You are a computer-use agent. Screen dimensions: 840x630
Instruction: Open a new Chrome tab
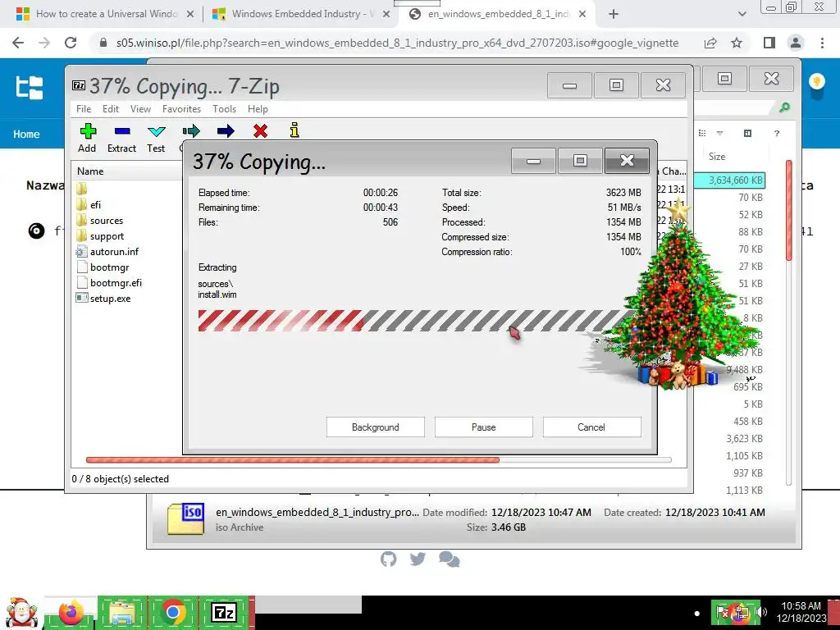(614, 15)
